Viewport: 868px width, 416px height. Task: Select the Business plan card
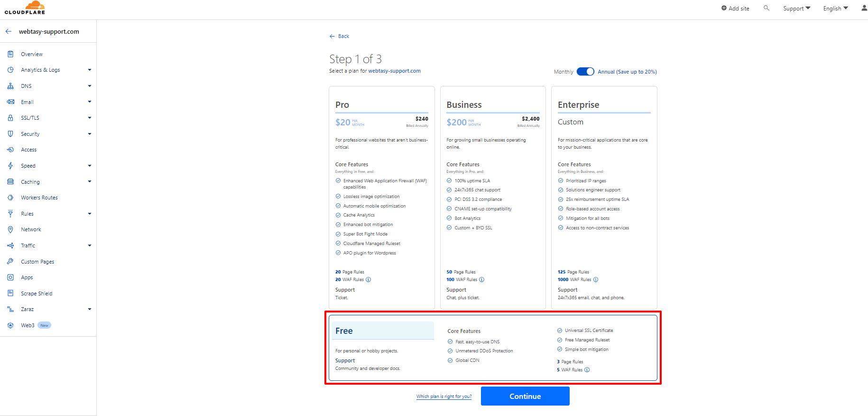[x=493, y=198]
